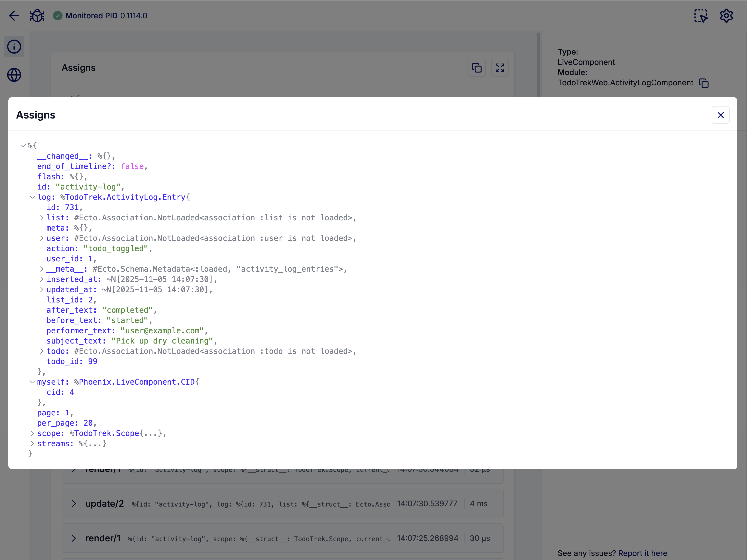Expand the render/1 trace entry
747x560 pixels.
coord(74,538)
